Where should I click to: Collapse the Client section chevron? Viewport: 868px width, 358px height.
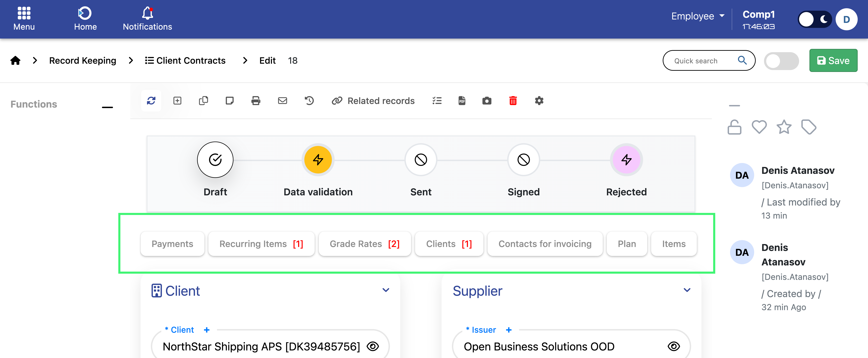coord(386,290)
